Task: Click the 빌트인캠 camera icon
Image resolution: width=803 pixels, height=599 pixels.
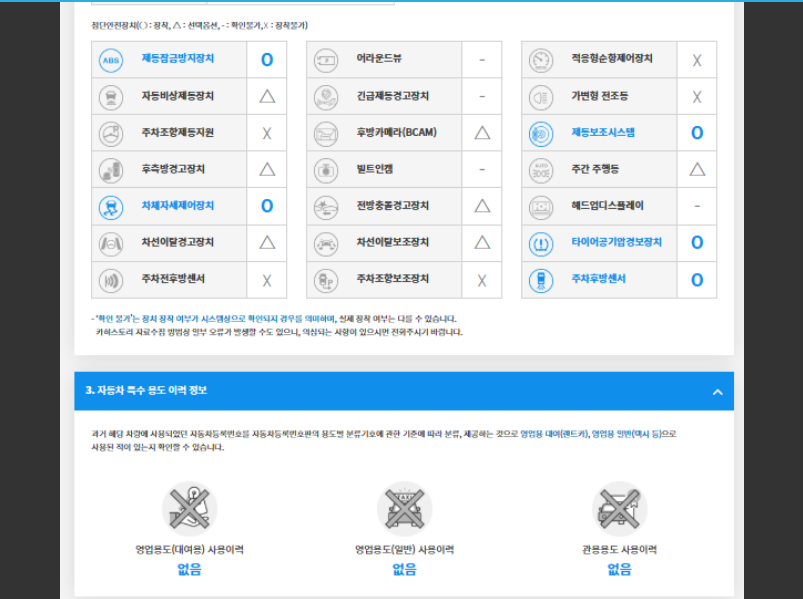Action: pos(326,170)
